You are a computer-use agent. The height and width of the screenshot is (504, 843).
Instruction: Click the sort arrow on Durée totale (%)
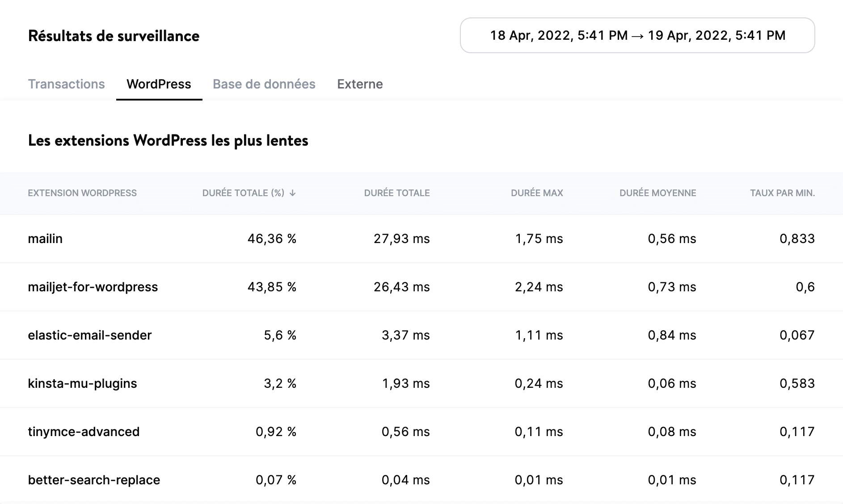coord(293,193)
